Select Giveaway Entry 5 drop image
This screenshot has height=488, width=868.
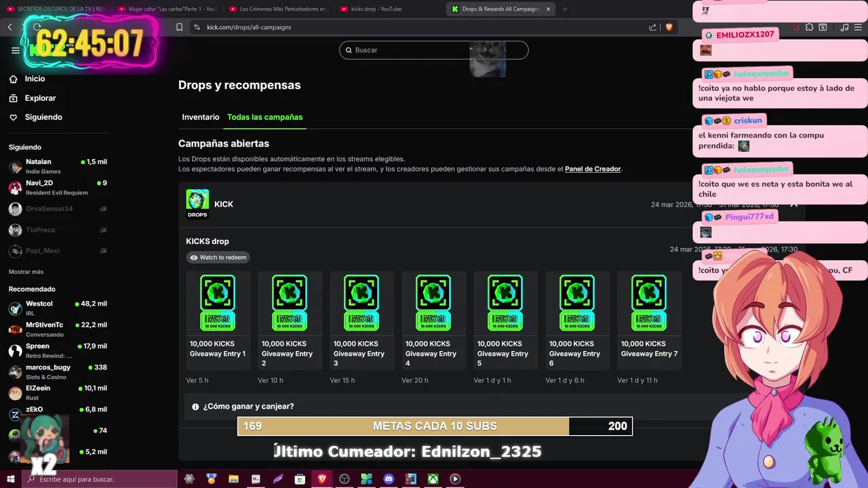[505, 302]
